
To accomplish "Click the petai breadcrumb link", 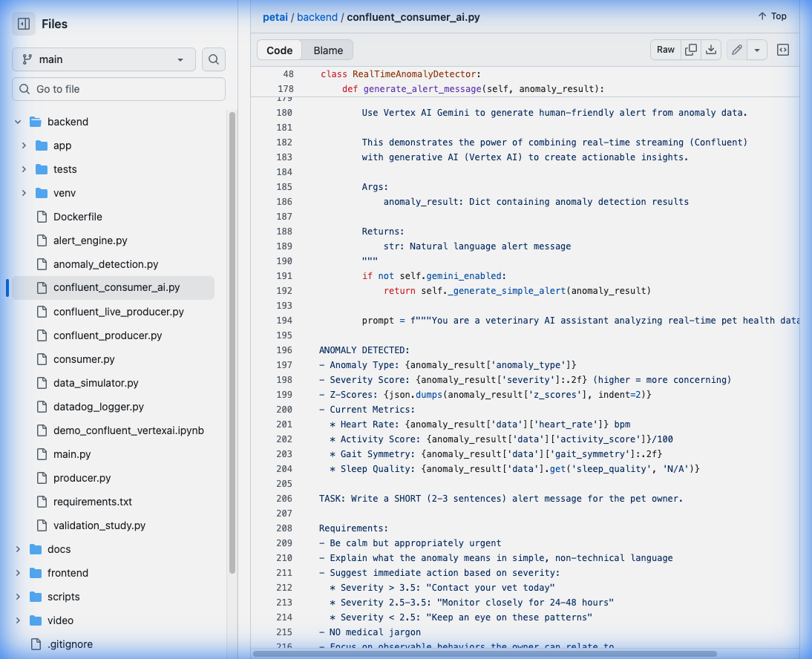I will click(x=275, y=17).
